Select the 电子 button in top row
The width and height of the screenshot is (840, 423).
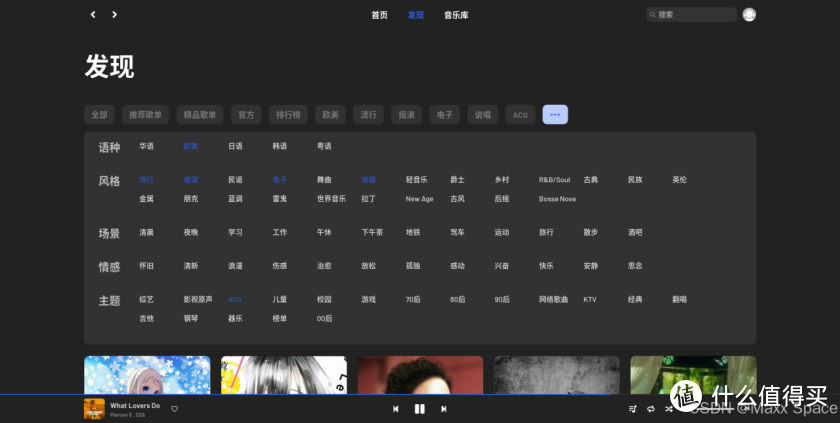pyautogui.click(x=445, y=115)
